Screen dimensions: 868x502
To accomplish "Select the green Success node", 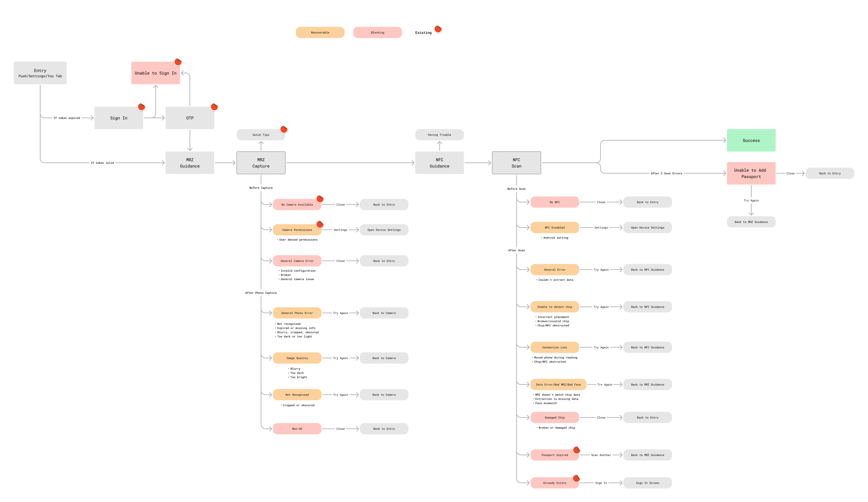I will click(751, 140).
